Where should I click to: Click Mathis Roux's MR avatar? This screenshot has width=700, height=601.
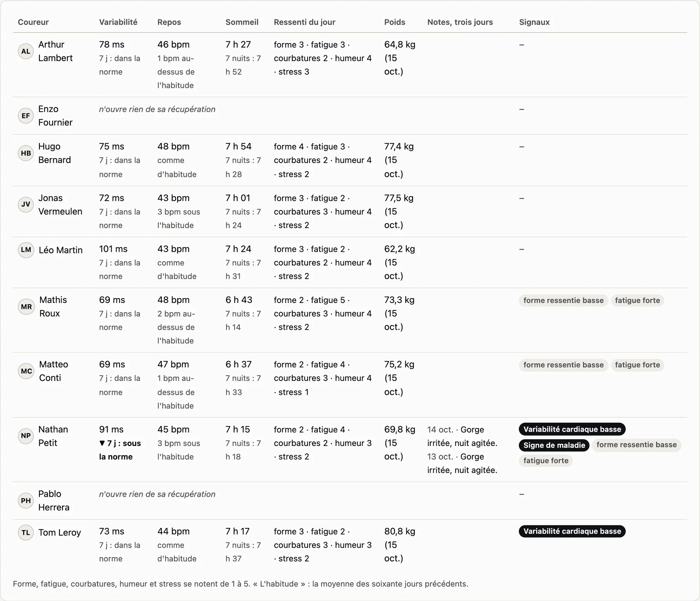click(26, 306)
